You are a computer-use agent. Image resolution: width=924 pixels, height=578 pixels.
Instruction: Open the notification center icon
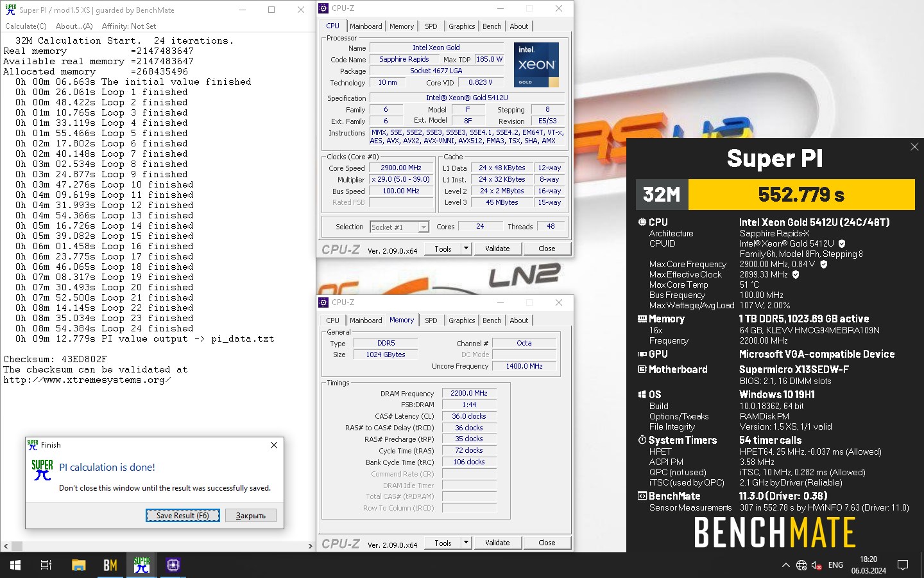pos(903,565)
